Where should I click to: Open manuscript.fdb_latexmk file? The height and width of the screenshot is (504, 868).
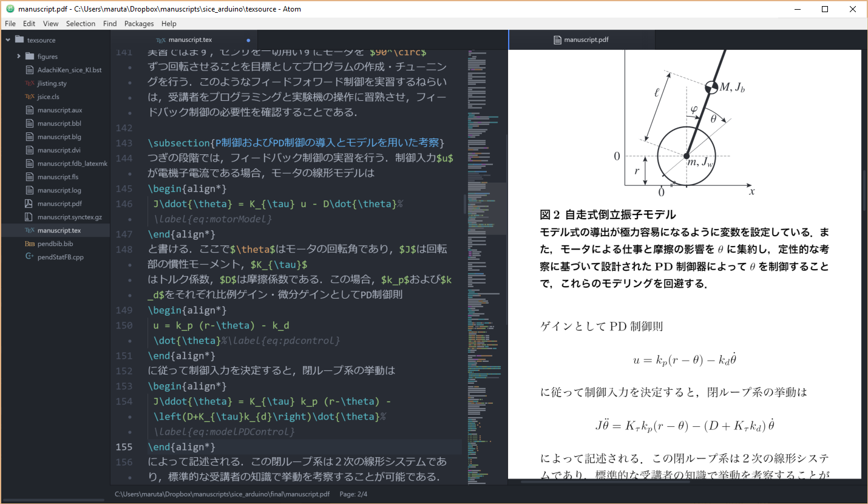[x=72, y=163]
